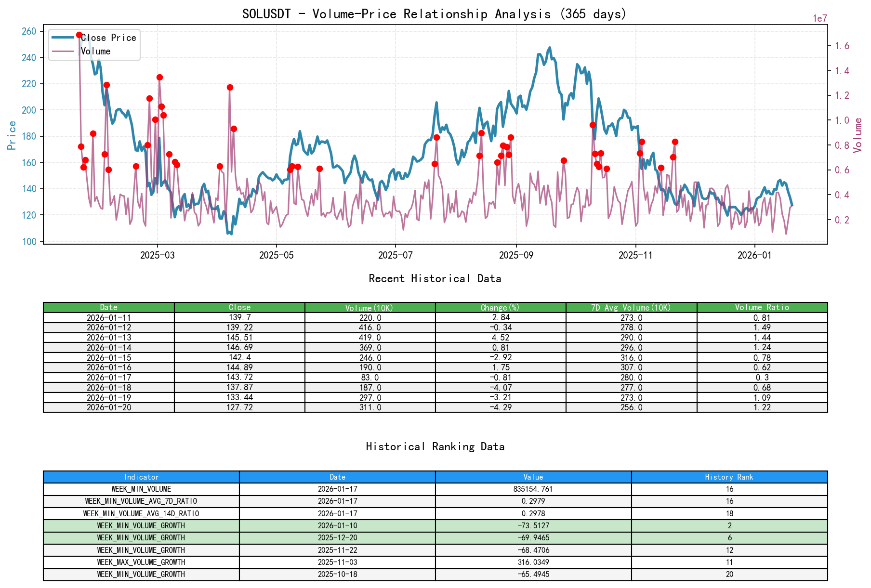
Task: Select the Historical Ranking Data section title
Action: coord(435,446)
